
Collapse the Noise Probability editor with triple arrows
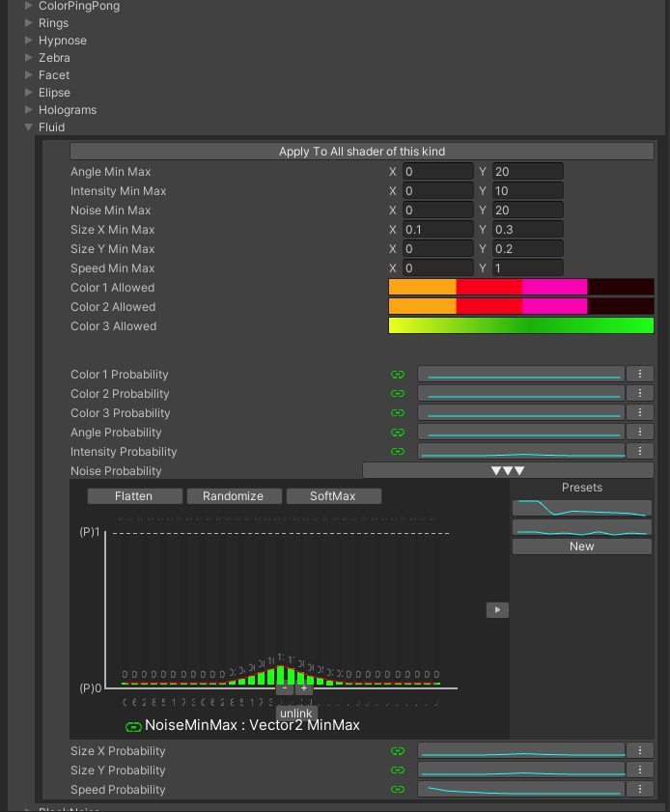coord(508,471)
